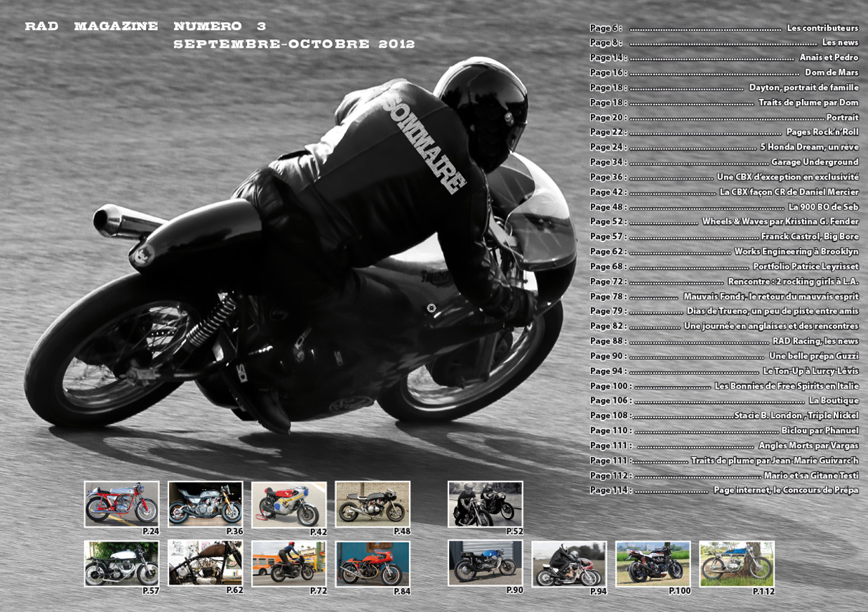Click the thumbnail labeled P.62

tap(205, 564)
